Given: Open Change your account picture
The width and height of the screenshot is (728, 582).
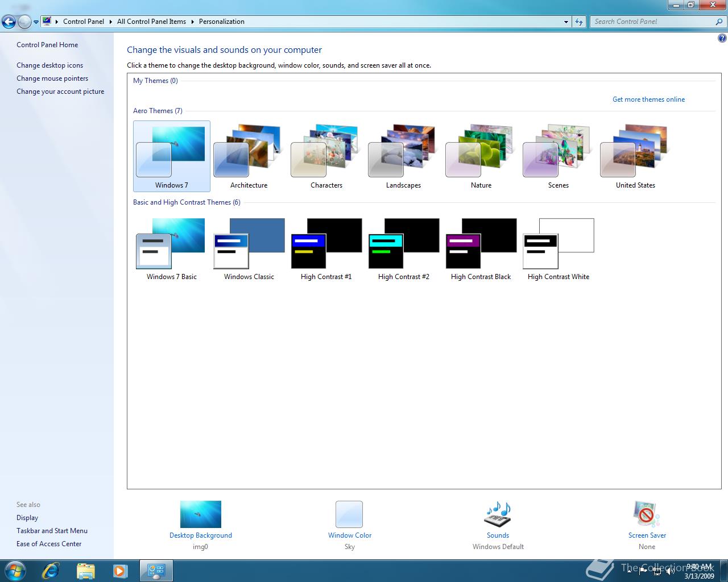Looking at the screenshot, I should [x=60, y=92].
